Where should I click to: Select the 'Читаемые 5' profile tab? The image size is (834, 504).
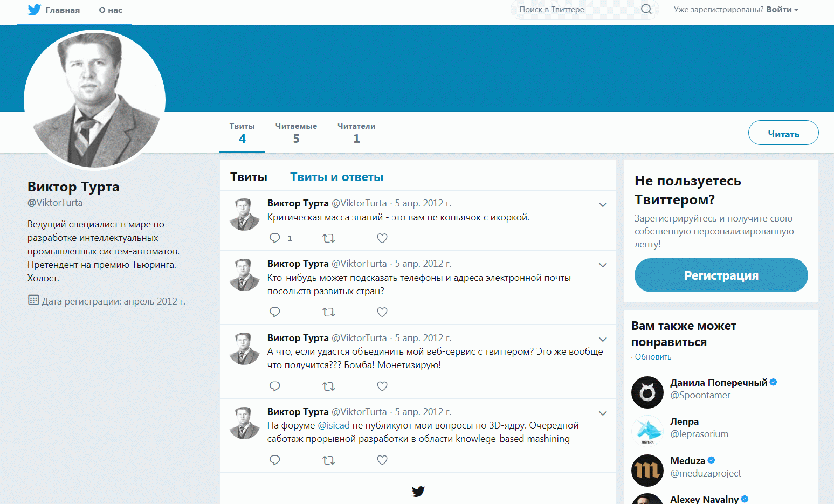tap(296, 133)
